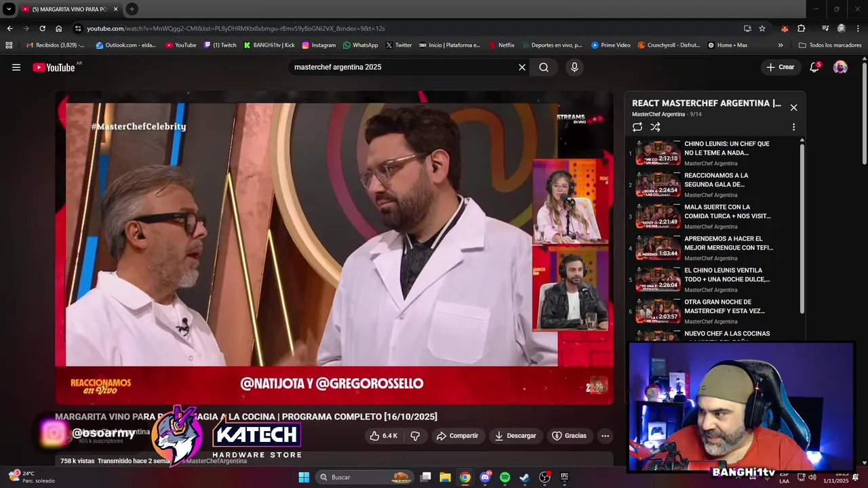
Task: Download the video with Descargar
Action: pyautogui.click(x=515, y=436)
